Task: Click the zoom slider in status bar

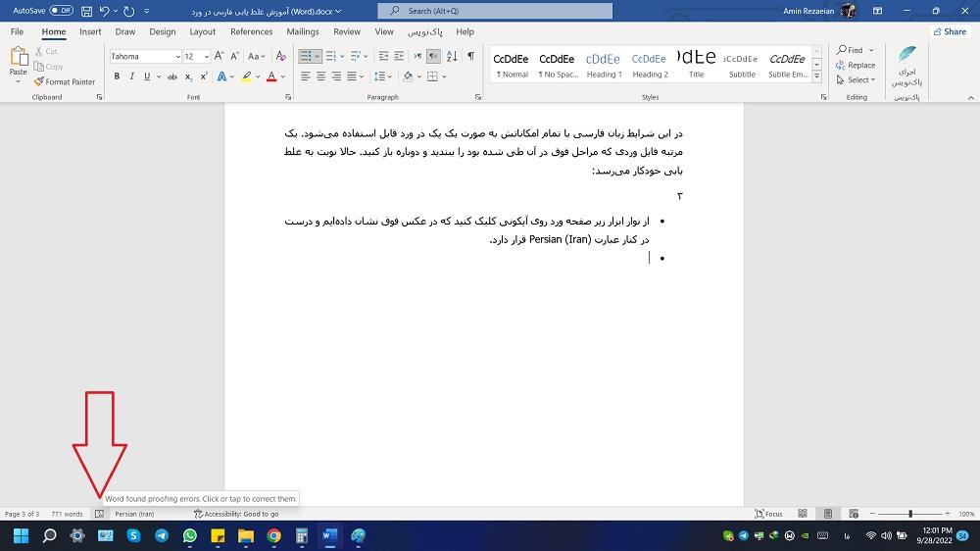Action: pyautogui.click(x=910, y=514)
